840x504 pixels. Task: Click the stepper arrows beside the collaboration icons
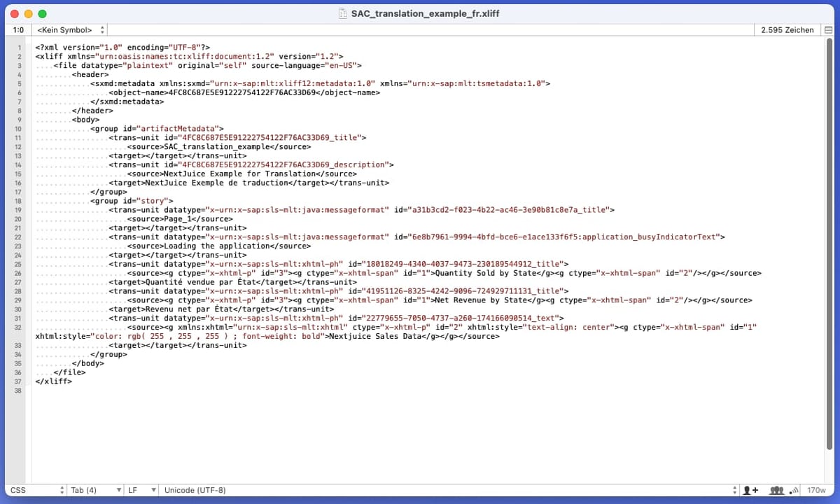736,490
